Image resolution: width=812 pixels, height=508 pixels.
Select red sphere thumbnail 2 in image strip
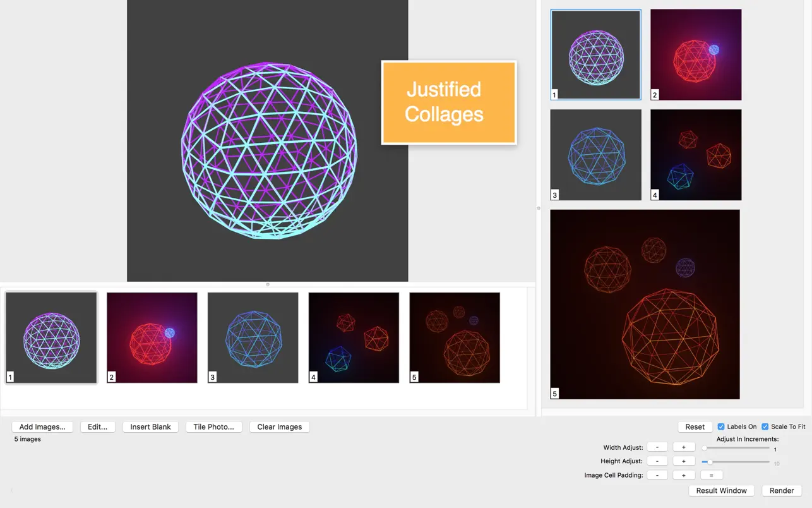(152, 337)
